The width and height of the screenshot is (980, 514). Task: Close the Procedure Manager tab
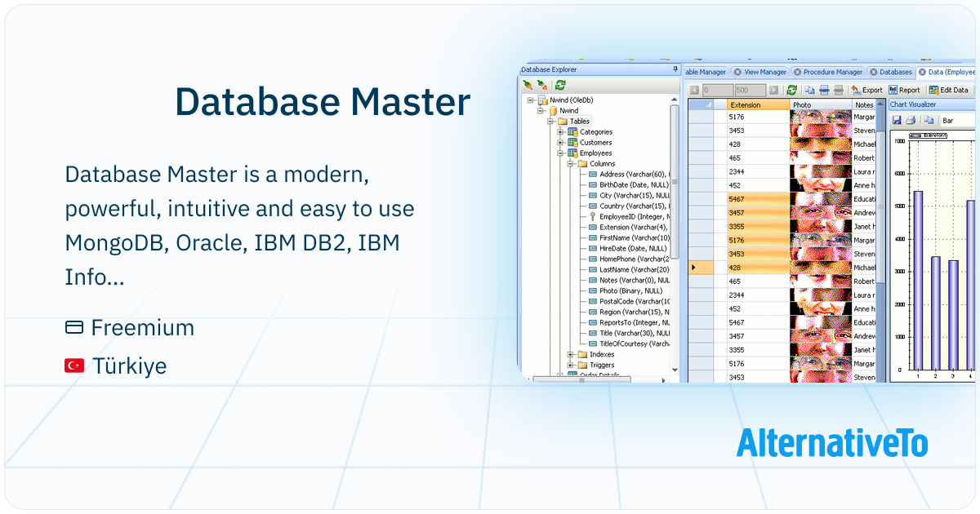(x=798, y=72)
